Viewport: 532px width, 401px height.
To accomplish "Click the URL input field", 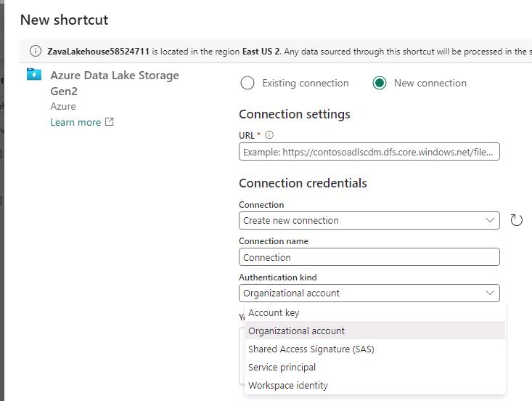I will [x=369, y=152].
